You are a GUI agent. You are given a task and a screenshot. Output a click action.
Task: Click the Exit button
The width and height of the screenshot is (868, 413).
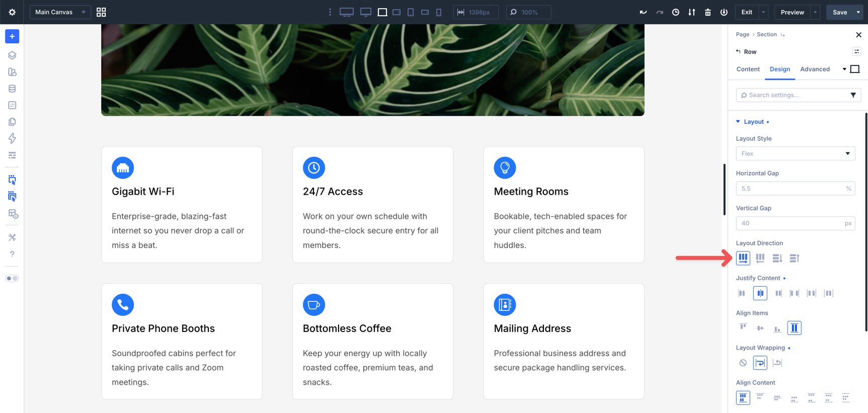(747, 12)
